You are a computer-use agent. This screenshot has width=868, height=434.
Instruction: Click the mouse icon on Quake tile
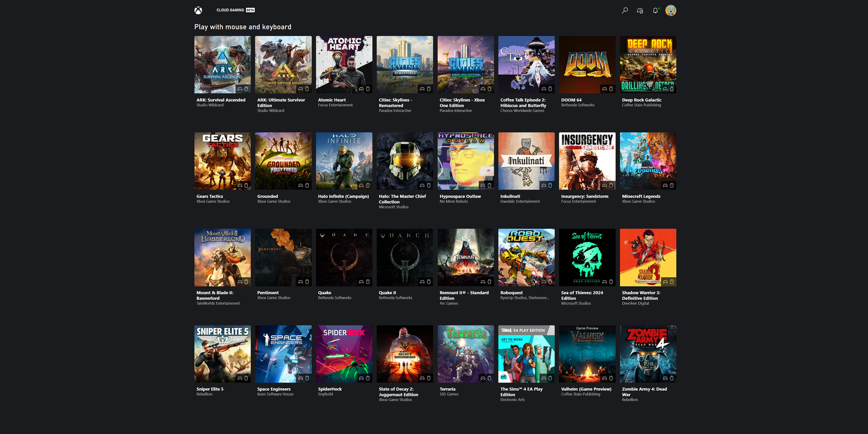click(368, 282)
